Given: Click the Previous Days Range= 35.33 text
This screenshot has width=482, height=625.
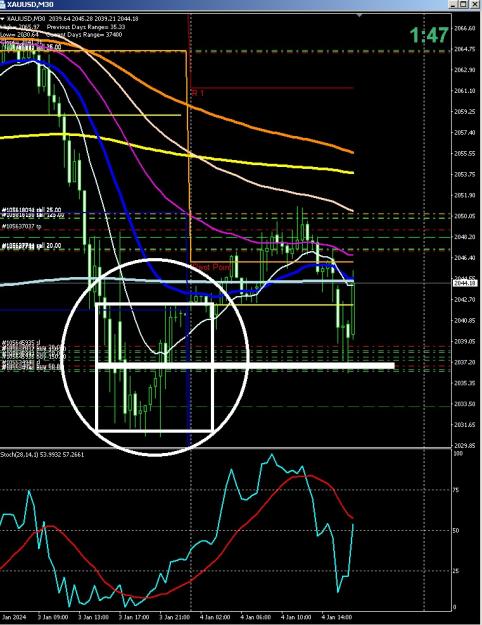Looking at the screenshot, I should [86, 27].
